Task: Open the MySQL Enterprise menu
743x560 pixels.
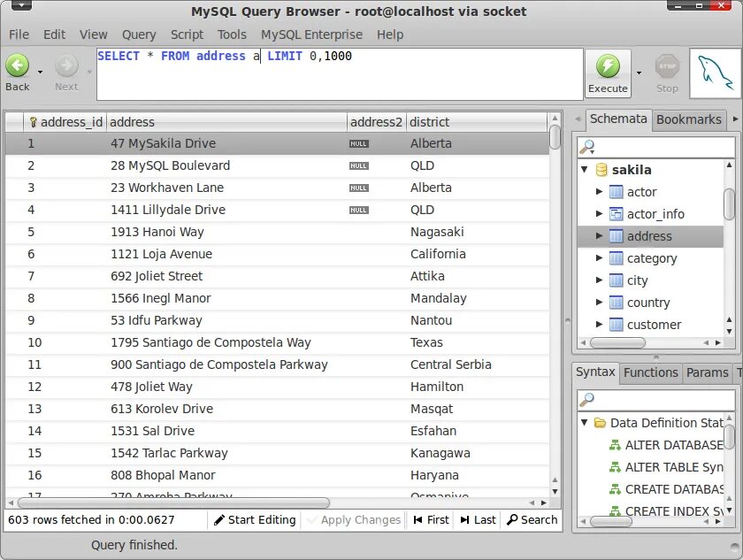Action: (x=311, y=35)
